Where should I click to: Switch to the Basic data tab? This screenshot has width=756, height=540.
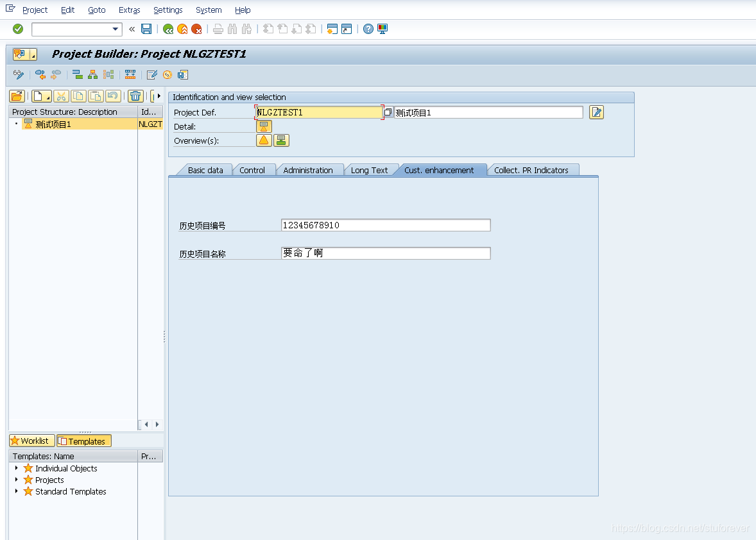205,170
